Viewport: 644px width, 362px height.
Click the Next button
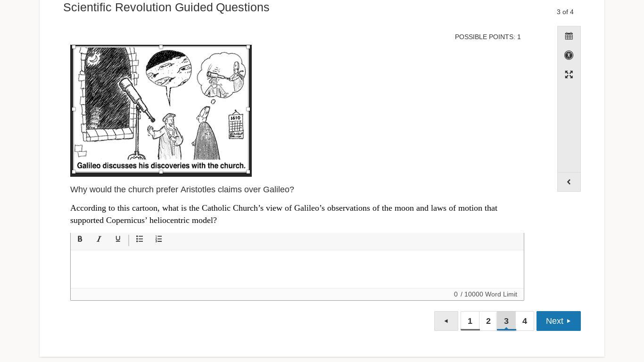point(559,321)
